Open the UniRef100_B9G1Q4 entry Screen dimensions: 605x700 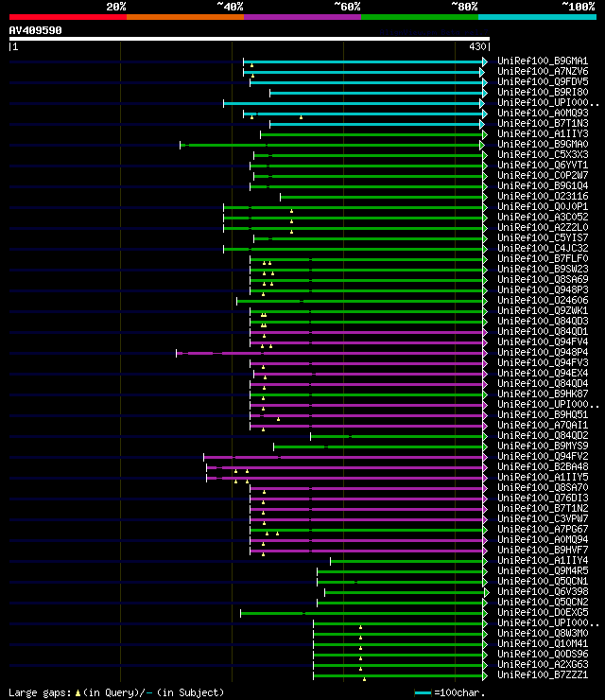pos(543,185)
